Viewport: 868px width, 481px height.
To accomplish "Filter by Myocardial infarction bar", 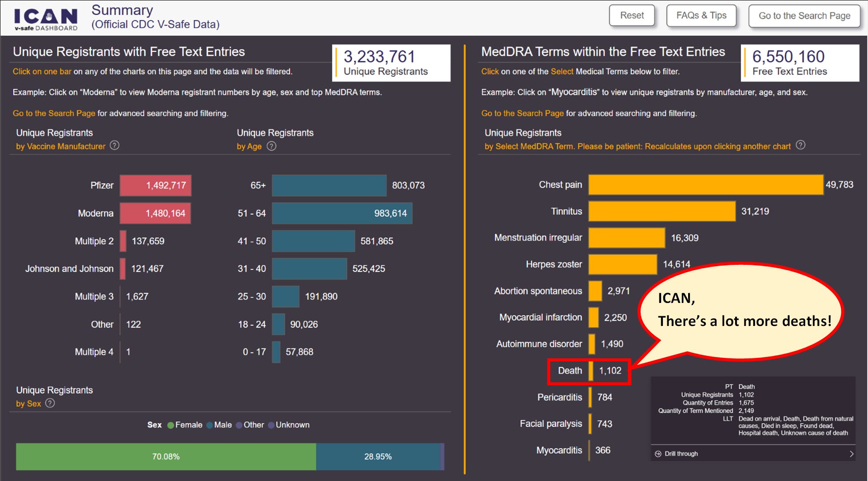I will (x=593, y=318).
